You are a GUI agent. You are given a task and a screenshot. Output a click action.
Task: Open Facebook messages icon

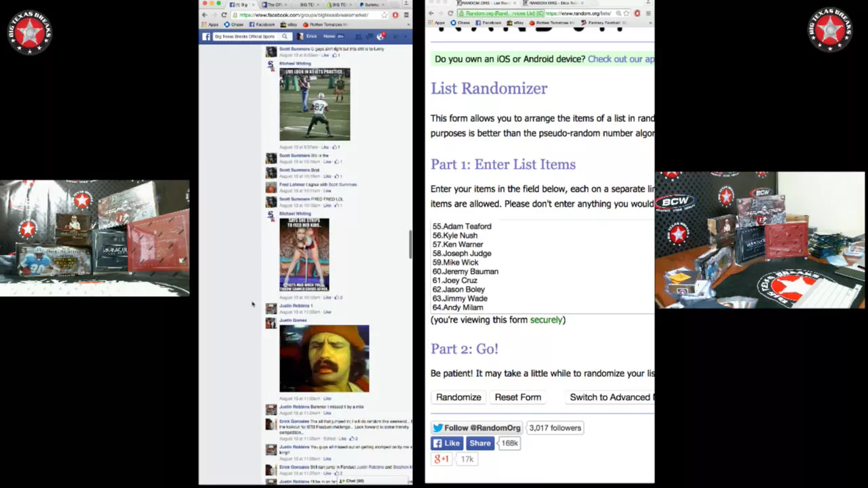[370, 37]
